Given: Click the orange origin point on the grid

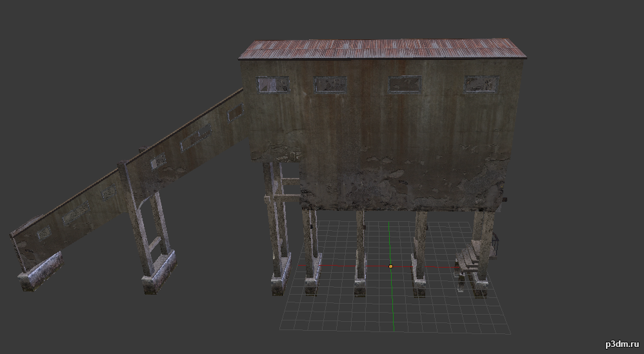Looking at the screenshot, I should [390, 266].
